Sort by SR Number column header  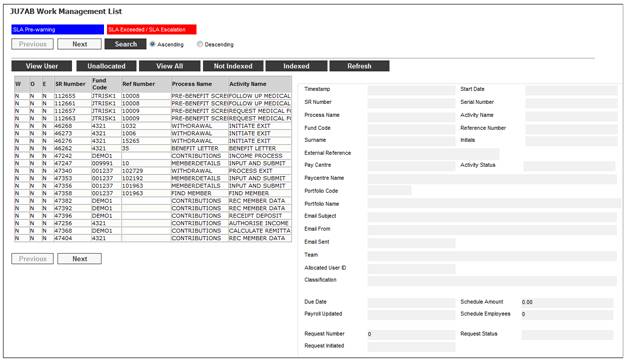70,84
